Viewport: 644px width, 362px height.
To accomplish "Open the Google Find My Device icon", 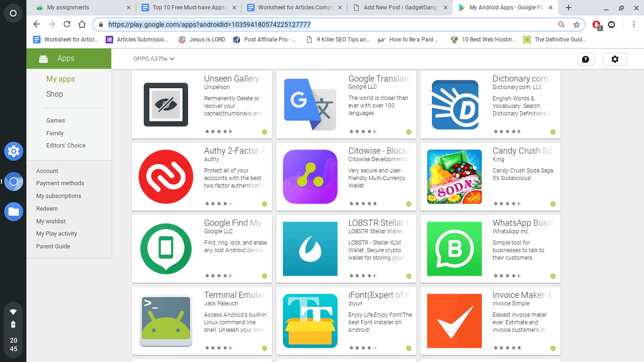I will 166,249.
